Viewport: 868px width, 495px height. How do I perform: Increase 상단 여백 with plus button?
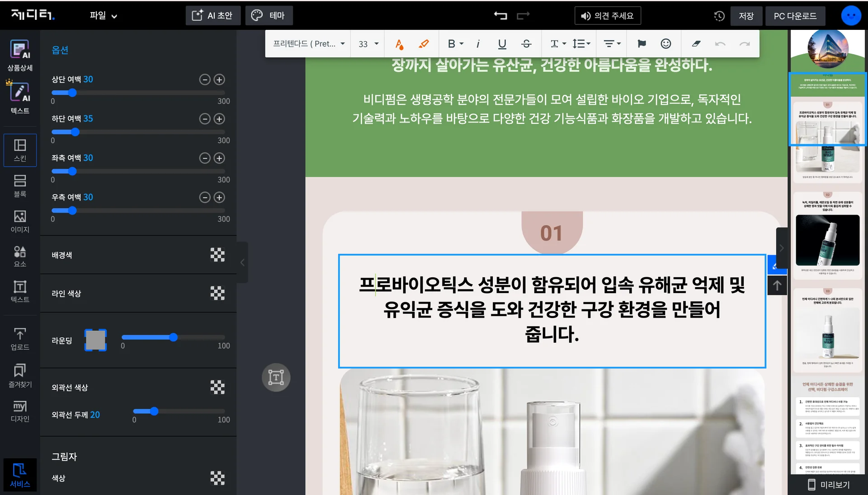(219, 79)
